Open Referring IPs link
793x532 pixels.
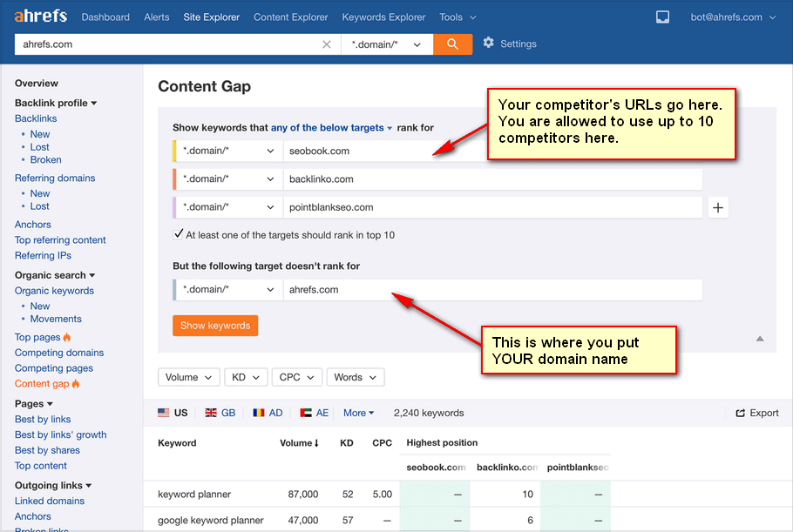[43, 256]
